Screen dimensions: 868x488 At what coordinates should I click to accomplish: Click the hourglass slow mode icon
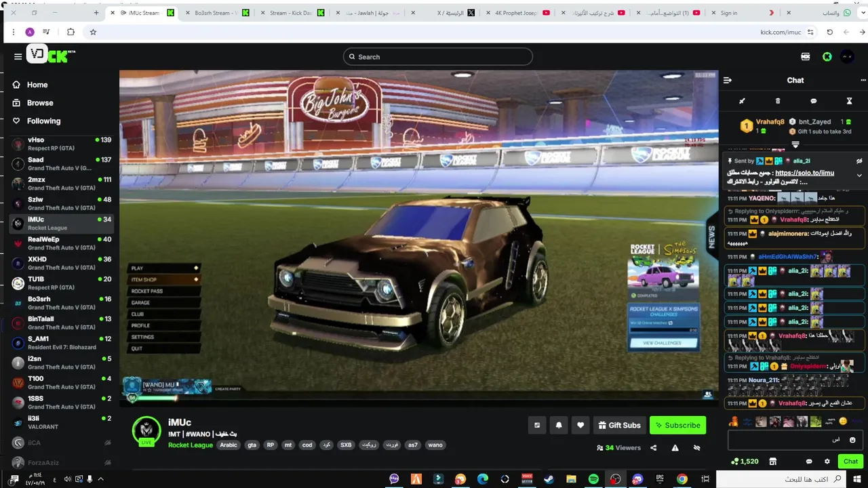click(849, 101)
